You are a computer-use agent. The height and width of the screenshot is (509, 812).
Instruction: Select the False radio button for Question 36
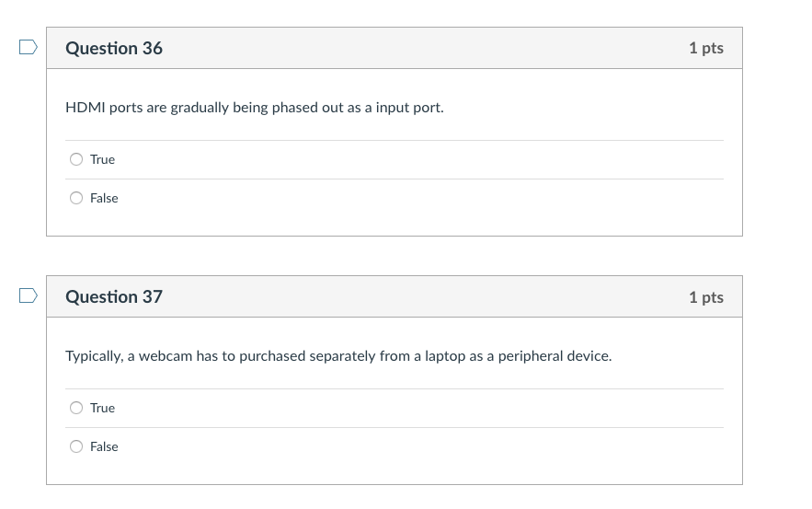pyautogui.click(x=76, y=198)
